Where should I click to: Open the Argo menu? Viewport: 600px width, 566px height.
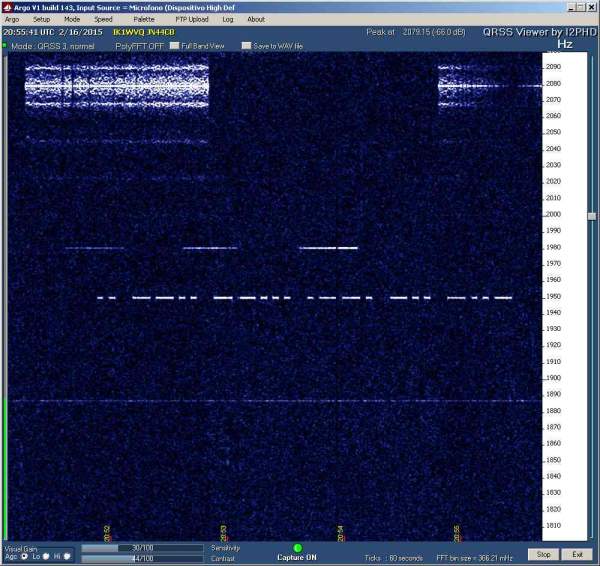[x=12, y=19]
